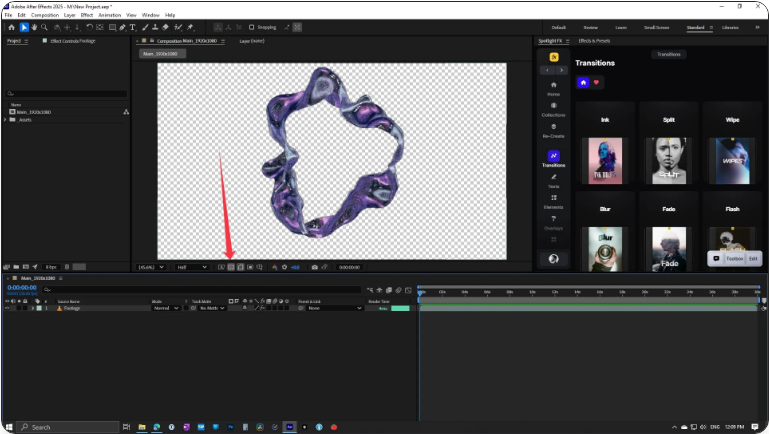The image size is (769, 434).
Task: Open Texts section in Spotlight FX
Action: [x=553, y=181]
